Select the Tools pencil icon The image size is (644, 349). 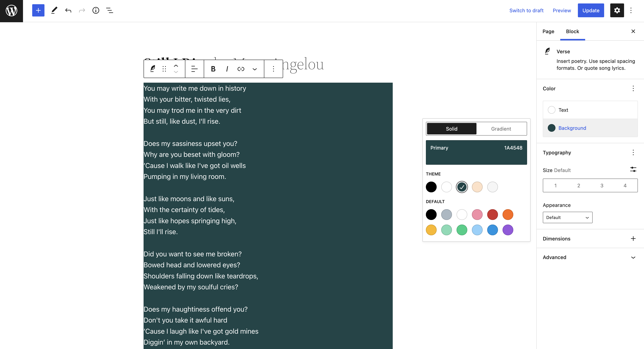pos(54,10)
